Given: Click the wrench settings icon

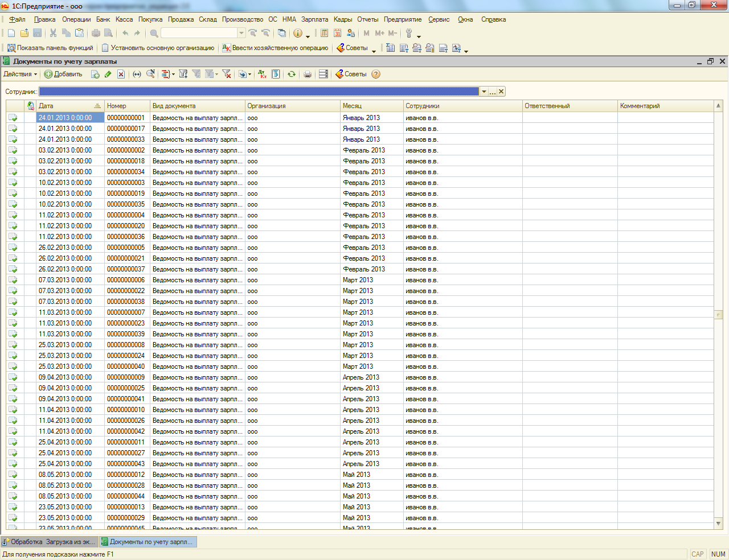Looking at the screenshot, I should (408, 33).
